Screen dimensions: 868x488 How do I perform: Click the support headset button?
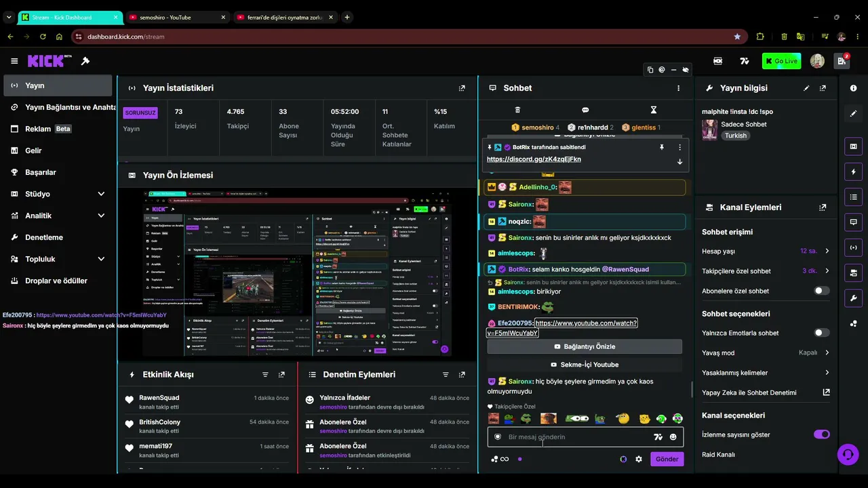click(x=848, y=453)
